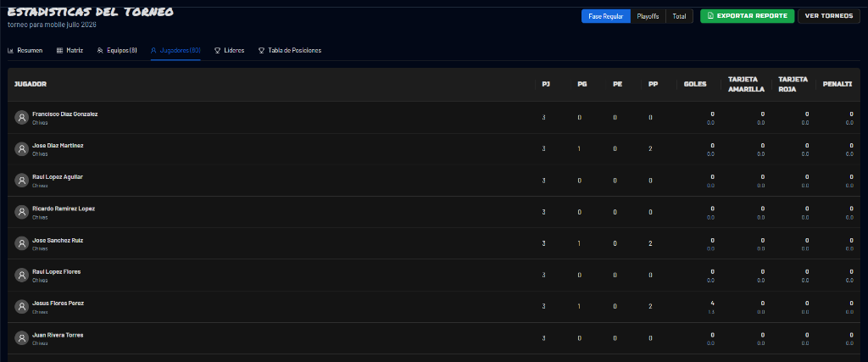This screenshot has height=362, width=868.
Task: Open the Jugadores (80) tab
Action: (175, 50)
